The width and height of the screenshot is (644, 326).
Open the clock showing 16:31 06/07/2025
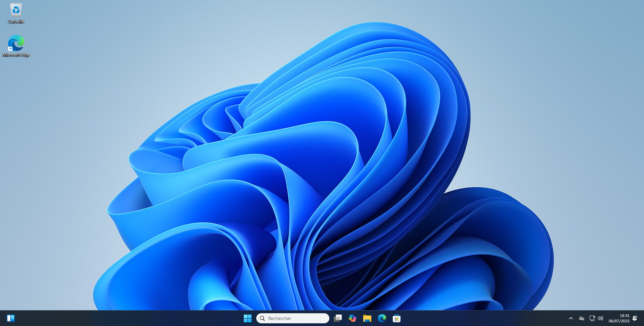coord(619,318)
